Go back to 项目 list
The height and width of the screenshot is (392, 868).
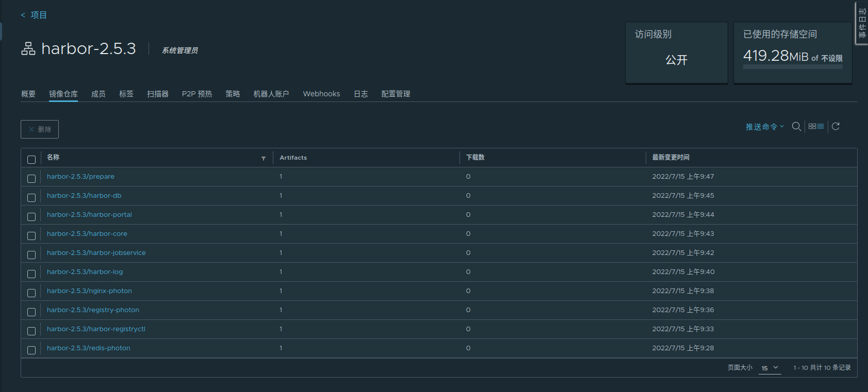(34, 15)
